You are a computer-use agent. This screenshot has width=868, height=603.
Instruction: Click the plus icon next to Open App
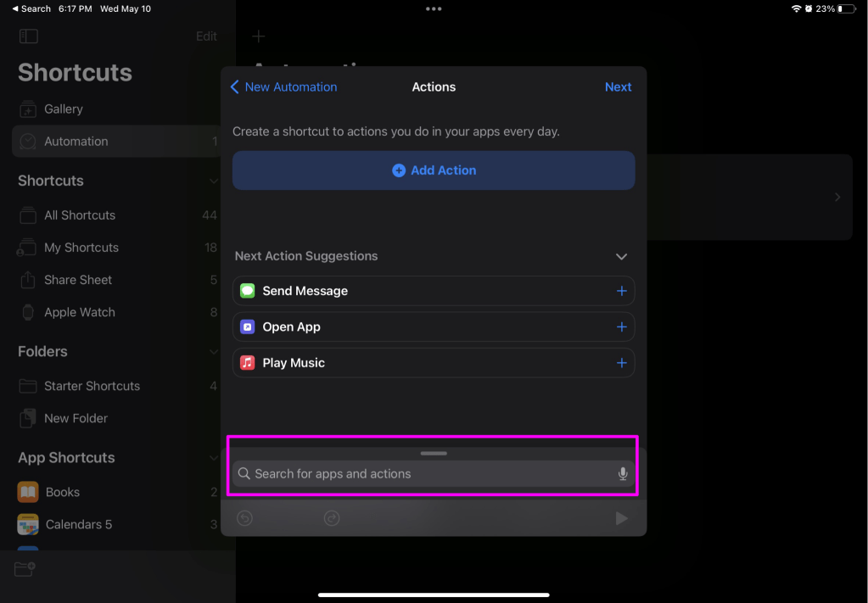pos(621,327)
